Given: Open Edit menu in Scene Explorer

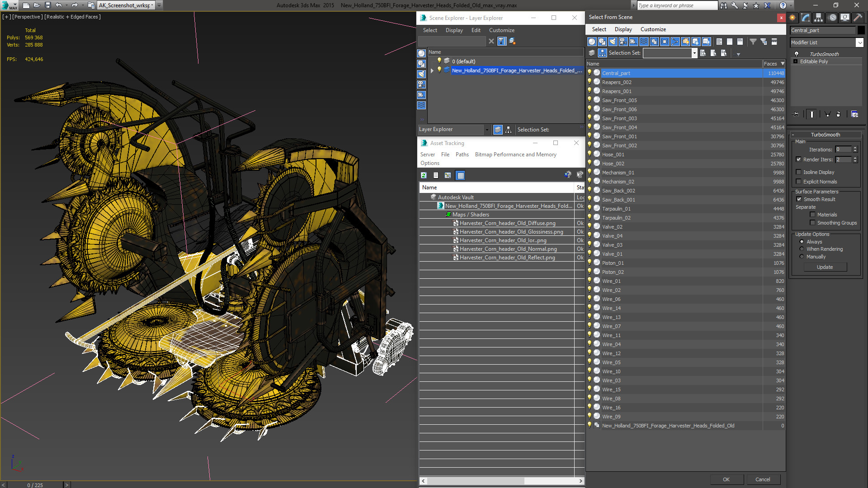Looking at the screenshot, I should click(x=476, y=30).
